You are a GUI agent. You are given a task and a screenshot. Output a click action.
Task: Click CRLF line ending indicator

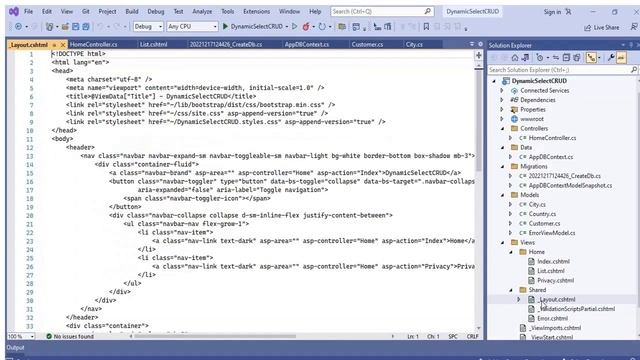(x=472, y=336)
